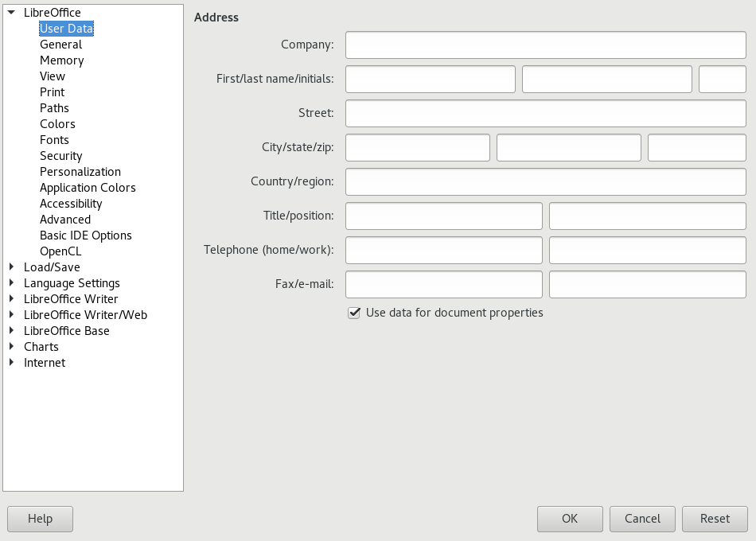Expand the LibreOffice Writer node
Viewport: 756px width, 541px height.
coord(12,299)
